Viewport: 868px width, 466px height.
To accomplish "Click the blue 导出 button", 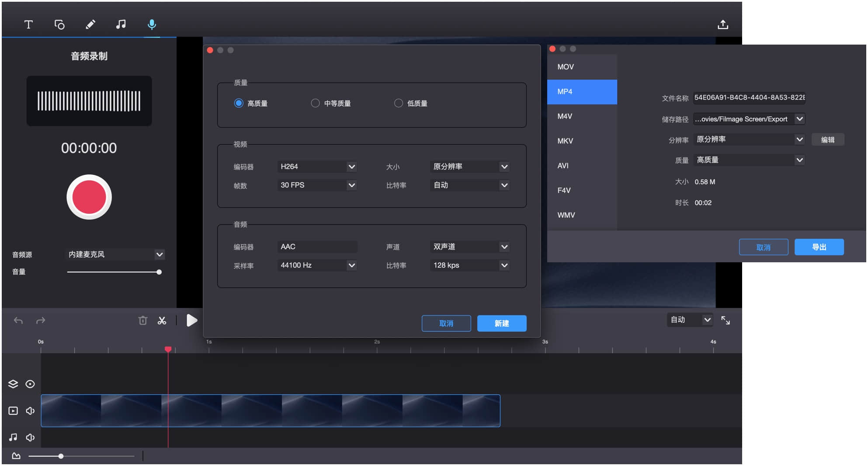I will 819,247.
